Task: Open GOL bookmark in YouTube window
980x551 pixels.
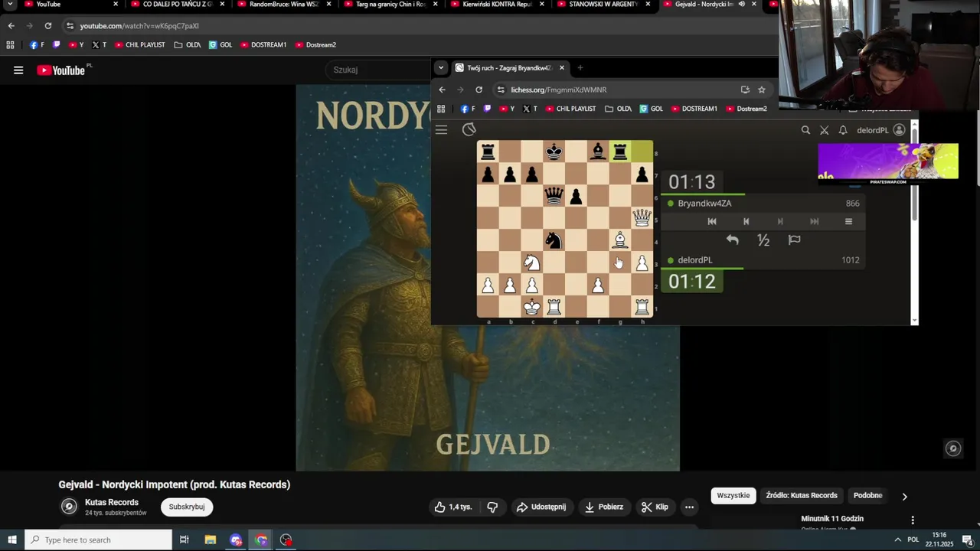Action: 220,44
